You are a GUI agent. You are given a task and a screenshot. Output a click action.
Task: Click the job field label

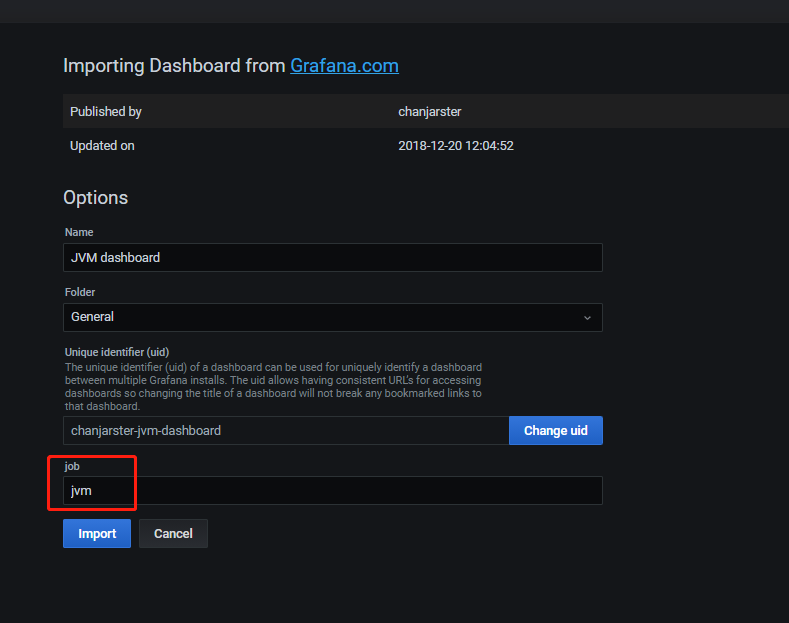pos(72,466)
